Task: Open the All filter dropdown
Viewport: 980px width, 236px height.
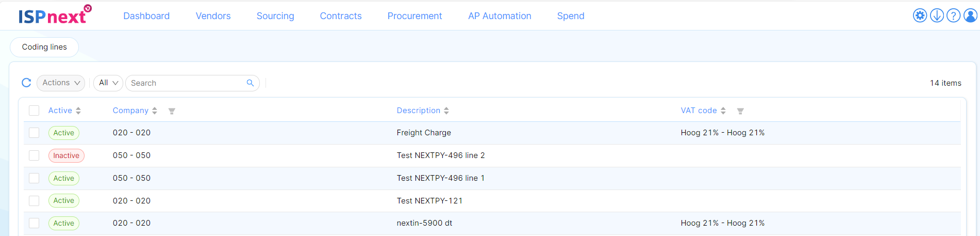Action: pyautogui.click(x=108, y=83)
